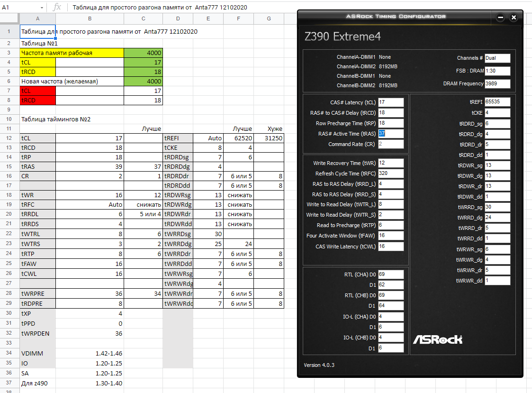Screen dimensions: 532x393
Task: Select the red tCL cell in row 7
Action: coord(37,91)
